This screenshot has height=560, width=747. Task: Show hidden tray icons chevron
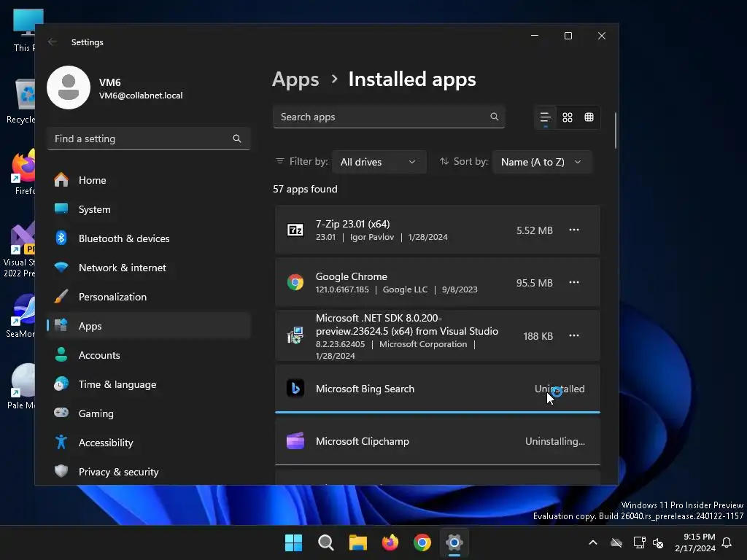[593, 542]
